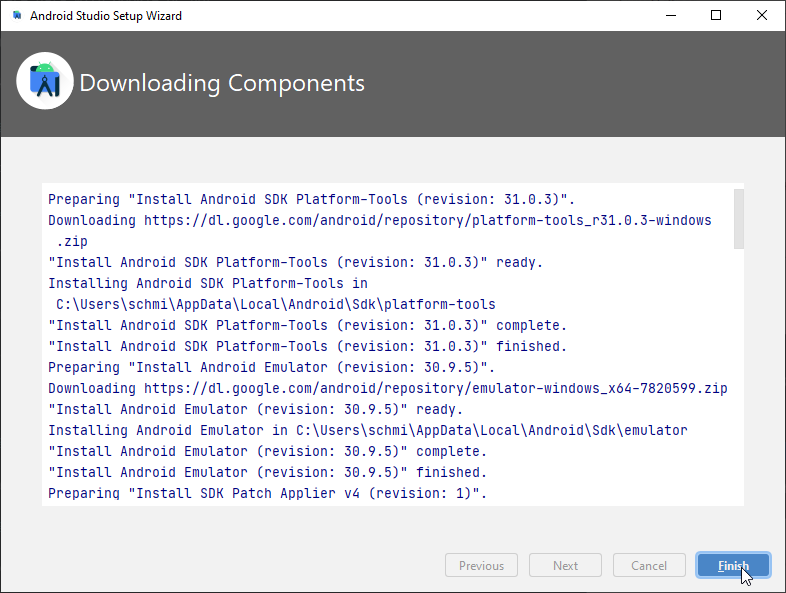Click the 'Downloading Components' heading
The height and width of the screenshot is (593, 786).
222,83
